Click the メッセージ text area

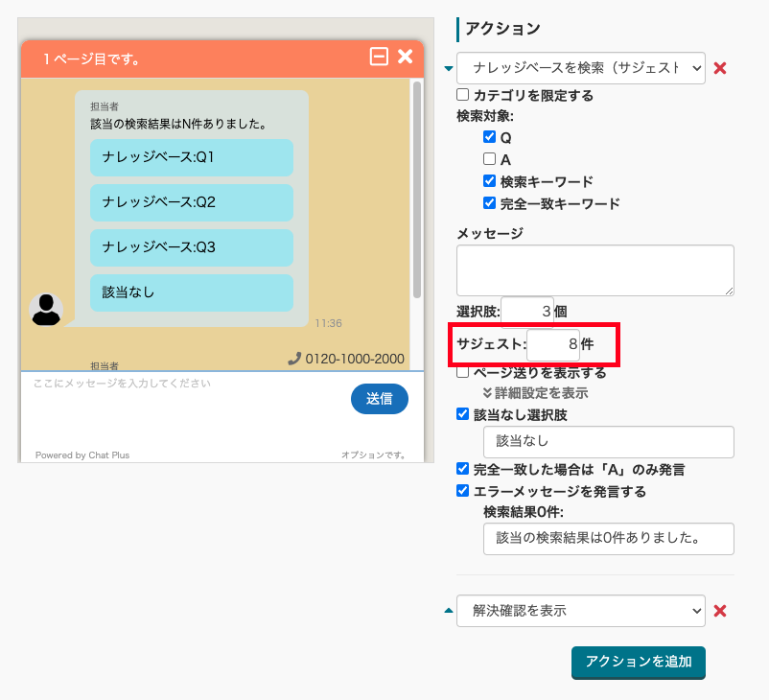pos(594,269)
